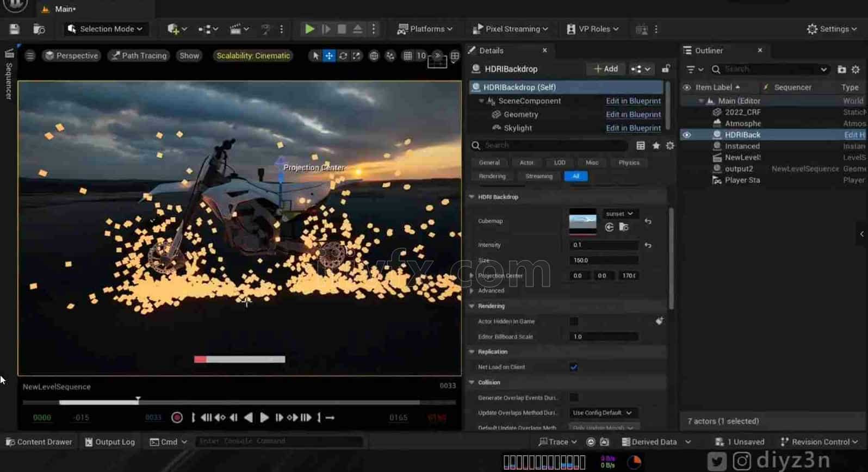Viewport: 868px width, 472px height.
Task: Click the Enter Console Command field
Action: (279, 441)
